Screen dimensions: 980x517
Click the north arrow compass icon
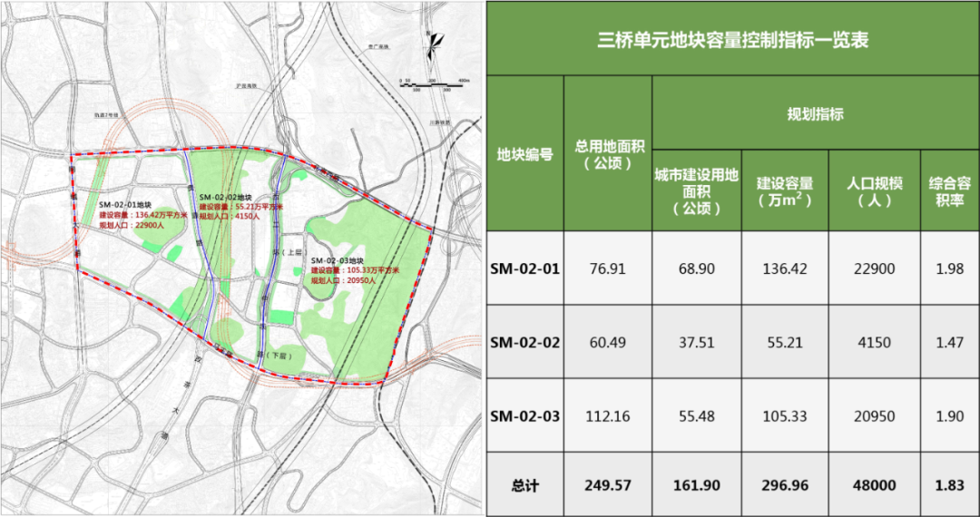click(436, 42)
